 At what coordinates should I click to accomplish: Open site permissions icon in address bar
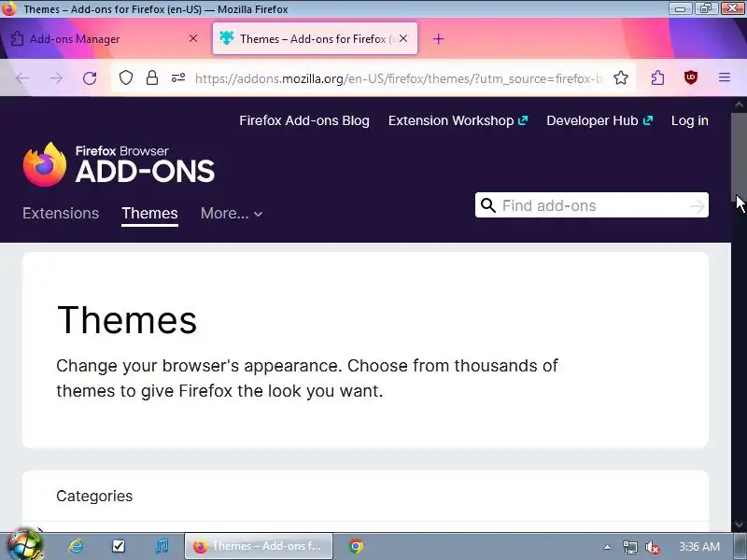178,77
